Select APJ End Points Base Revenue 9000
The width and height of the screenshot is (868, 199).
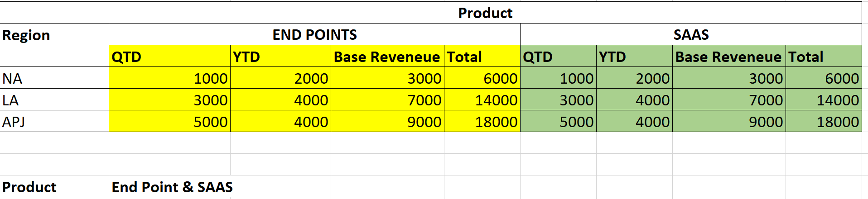(x=387, y=121)
